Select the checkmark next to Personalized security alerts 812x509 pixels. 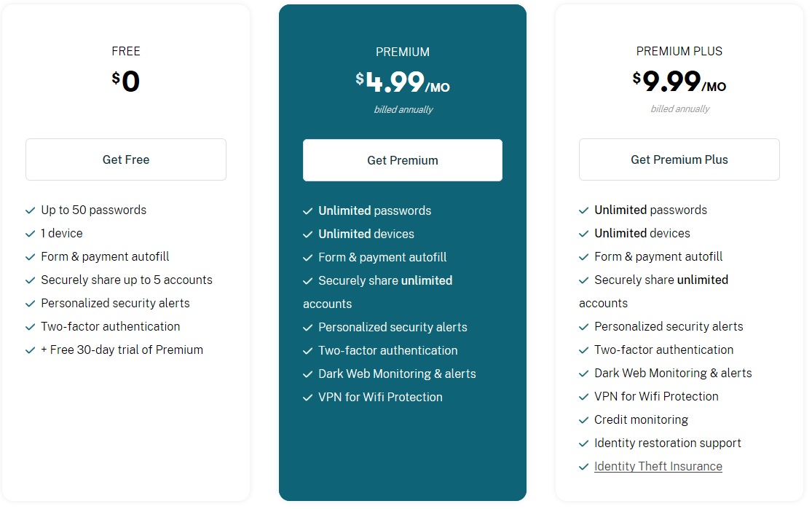pos(30,303)
